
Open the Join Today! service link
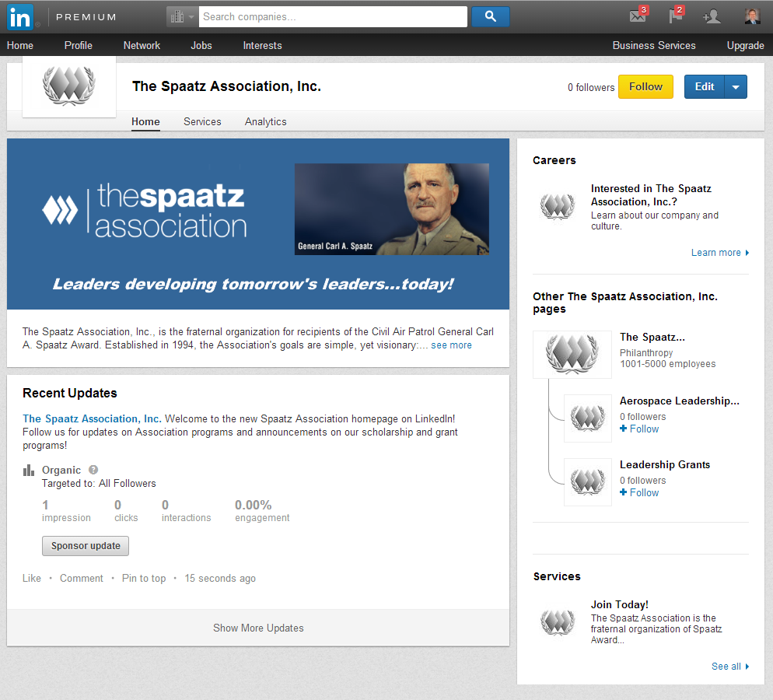click(619, 604)
